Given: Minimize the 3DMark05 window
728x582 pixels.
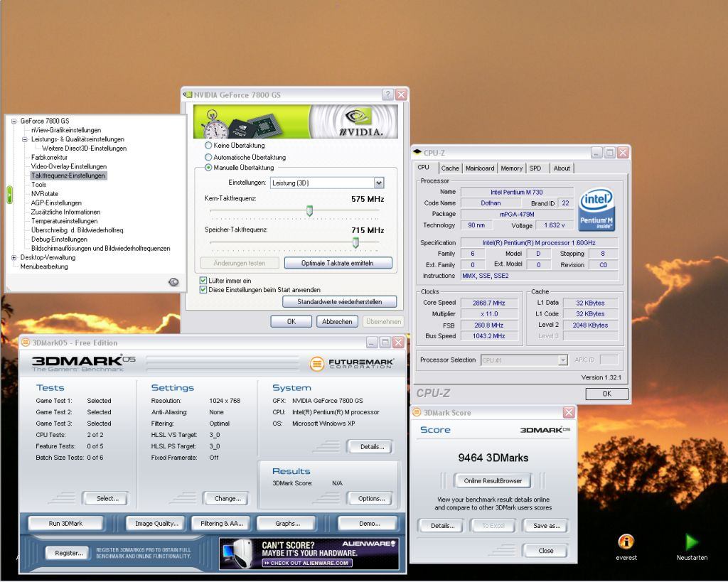Looking at the screenshot, I should (x=372, y=343).
